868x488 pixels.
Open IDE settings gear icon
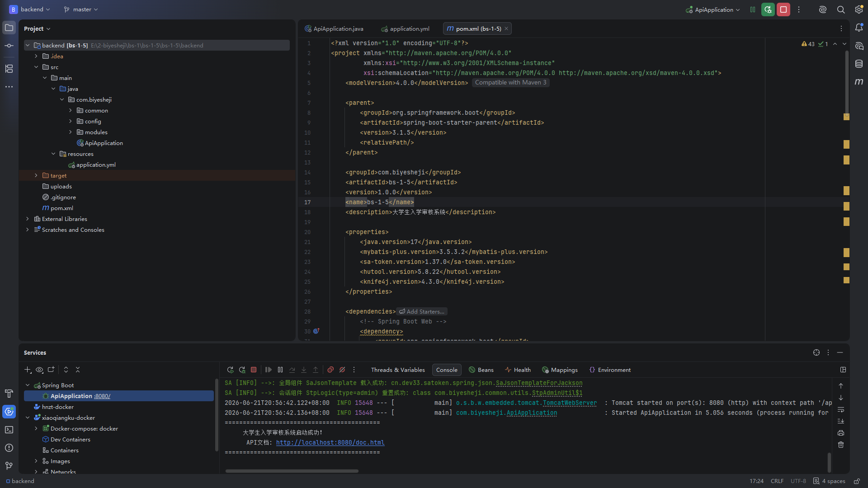[859, 9]
